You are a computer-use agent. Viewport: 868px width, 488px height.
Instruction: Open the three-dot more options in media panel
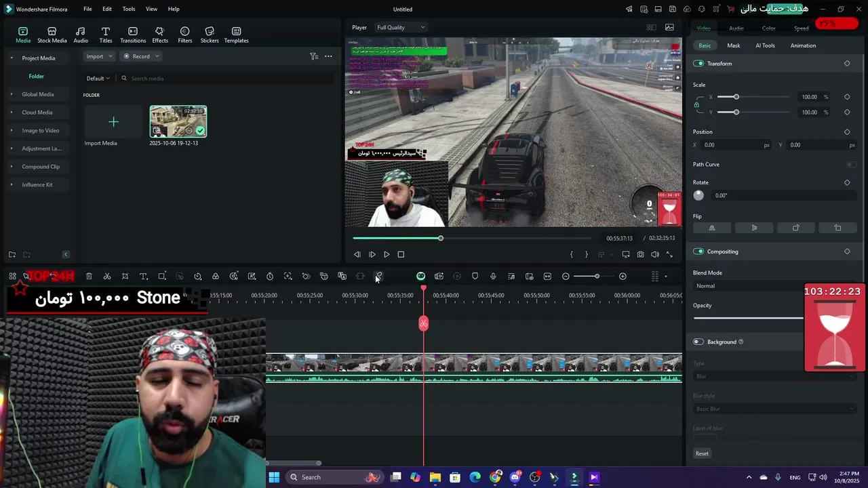point(328,56)
